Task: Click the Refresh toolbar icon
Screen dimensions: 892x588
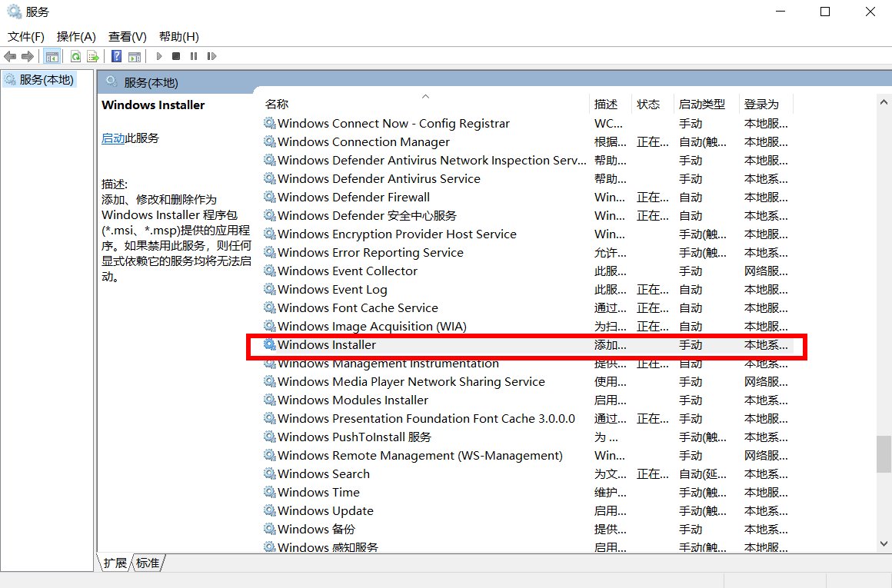Action: (75, 56)
